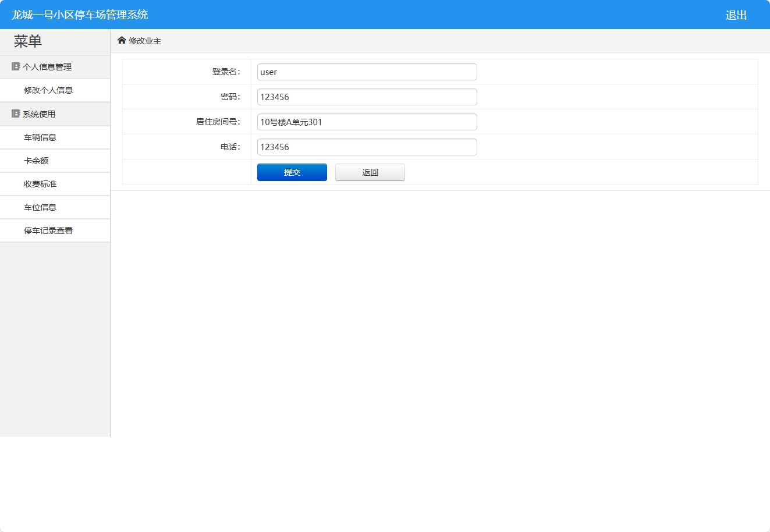Screen dimensions: 770x532
Task: Click the 提交 button to submit
Action: 292,172
